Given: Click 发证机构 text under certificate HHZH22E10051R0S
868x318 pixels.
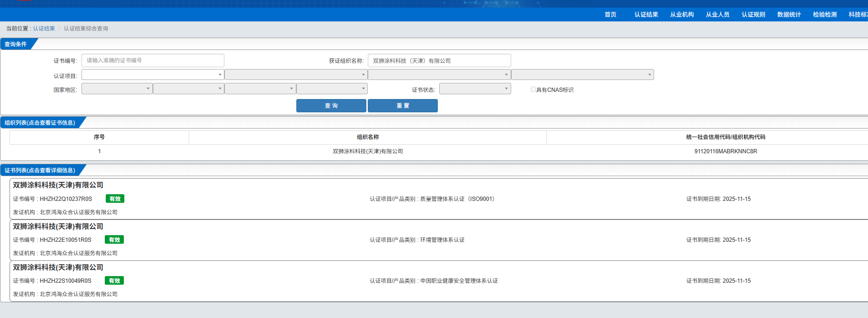Looking at the screenshot, I should pos(65,253).
